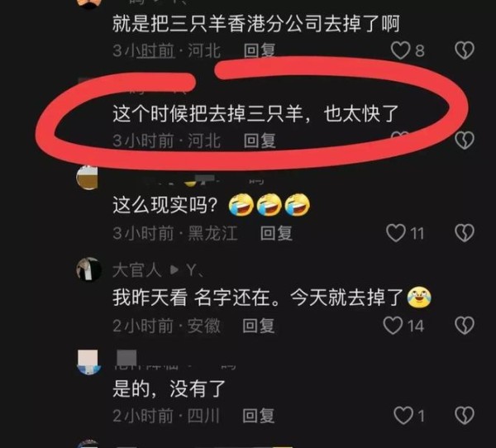Image resolution: width=496 pixels, height=448 pixels.
Task: Tap broken heart on the red-circled comment
Action: 465,141
